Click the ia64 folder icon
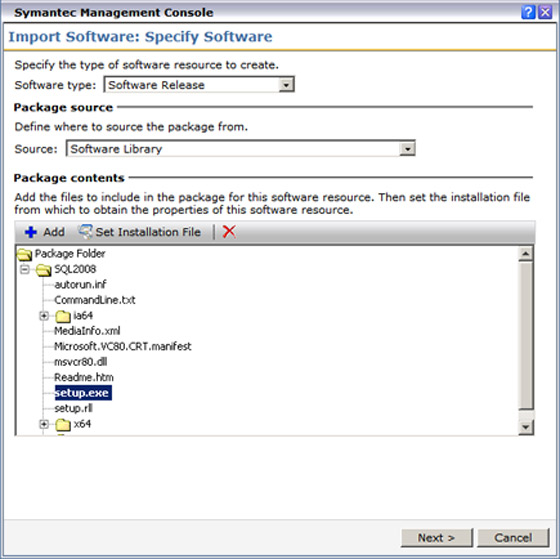560x559 pixels. coord(63,316)
